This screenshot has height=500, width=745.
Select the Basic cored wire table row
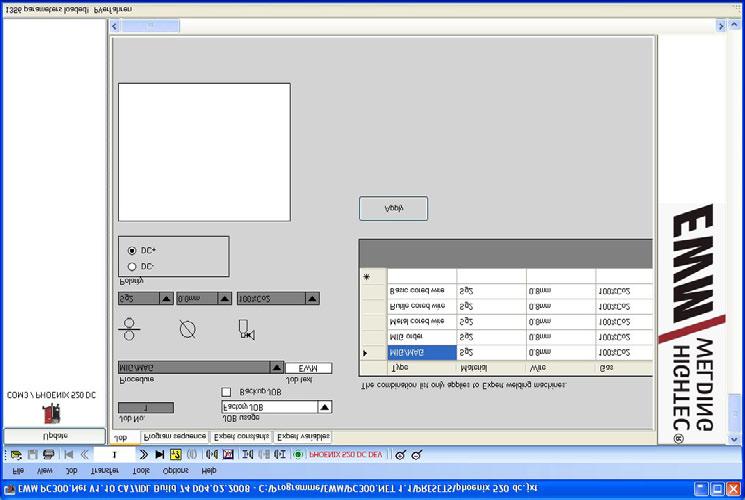[506, 290]
